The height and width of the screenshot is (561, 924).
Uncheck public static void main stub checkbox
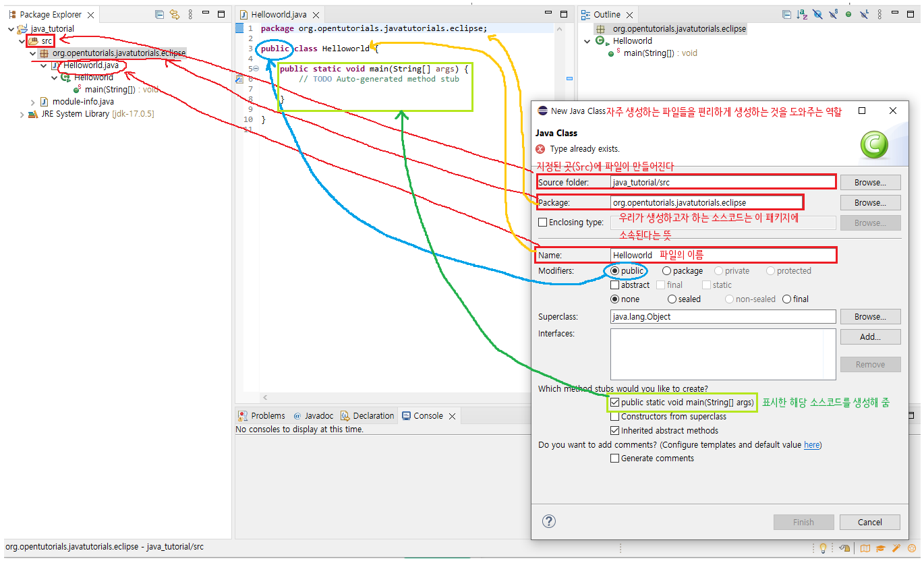[x=614, y=403]
